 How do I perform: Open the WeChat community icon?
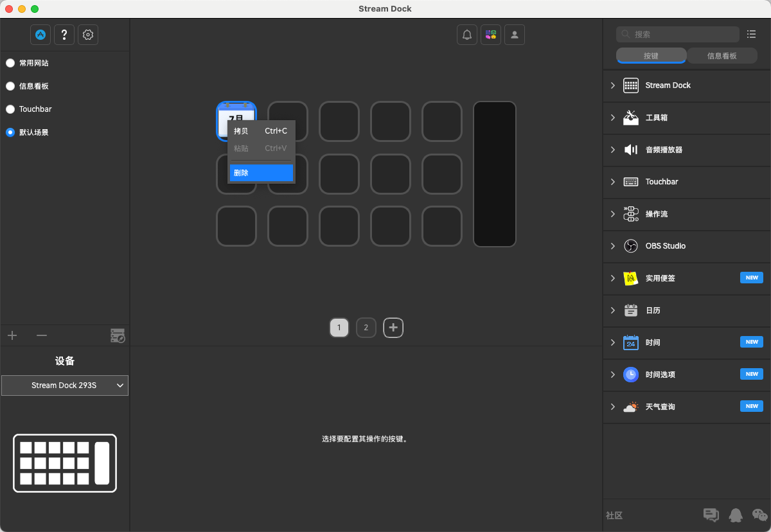click(759, 515)
